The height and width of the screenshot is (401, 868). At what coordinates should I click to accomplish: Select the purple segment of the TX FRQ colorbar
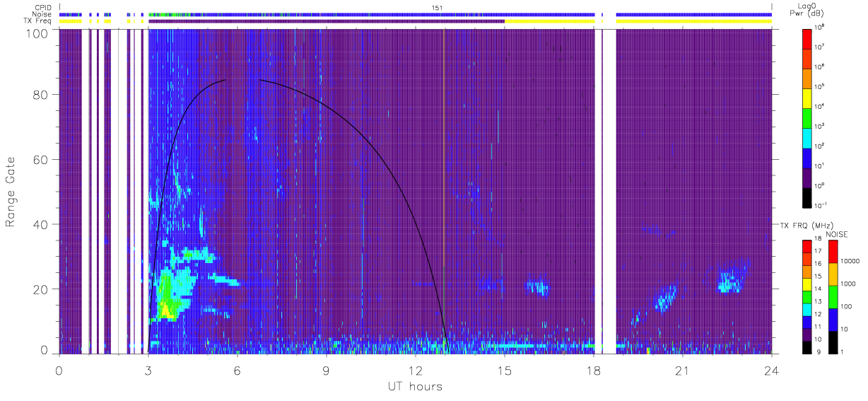tap(807, 333)
